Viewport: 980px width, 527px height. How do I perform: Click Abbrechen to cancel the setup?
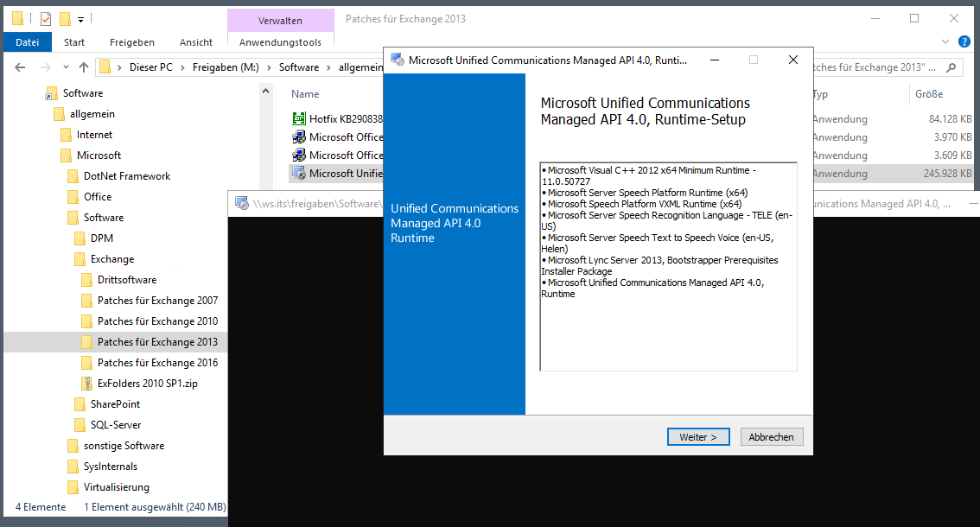pyautogui.click(x=771, y=437)
